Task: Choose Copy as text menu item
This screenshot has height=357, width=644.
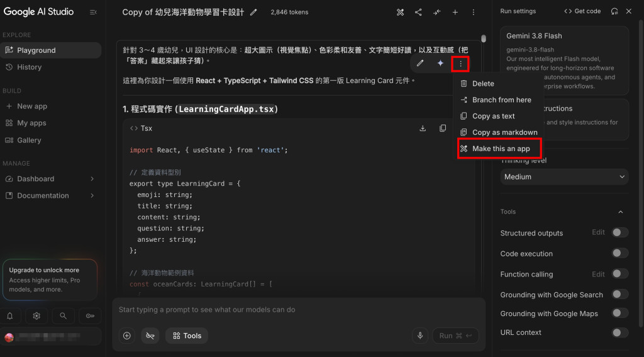Action: click(498, 116)
